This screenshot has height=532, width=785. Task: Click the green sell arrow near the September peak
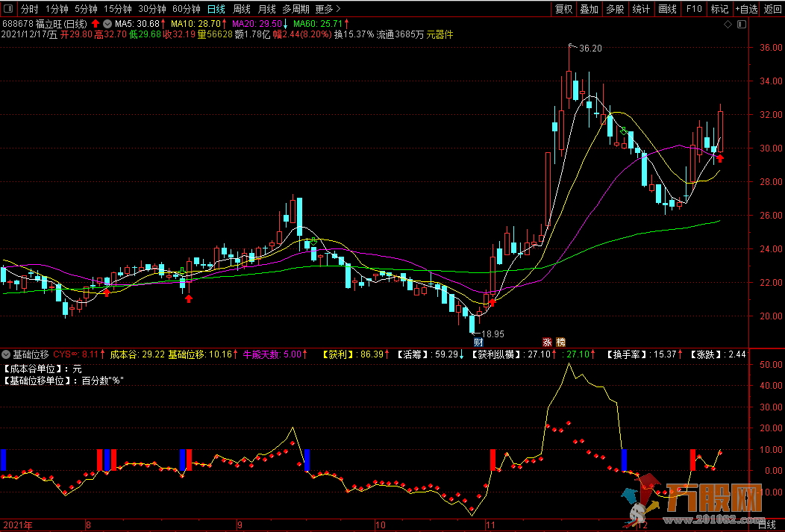(314, 241)
